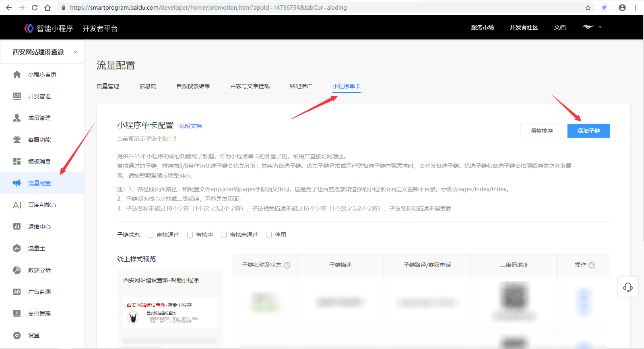Bookmark this page with the star icon
The width and height of the screenshot is (644, 349).
click(588, 8)
